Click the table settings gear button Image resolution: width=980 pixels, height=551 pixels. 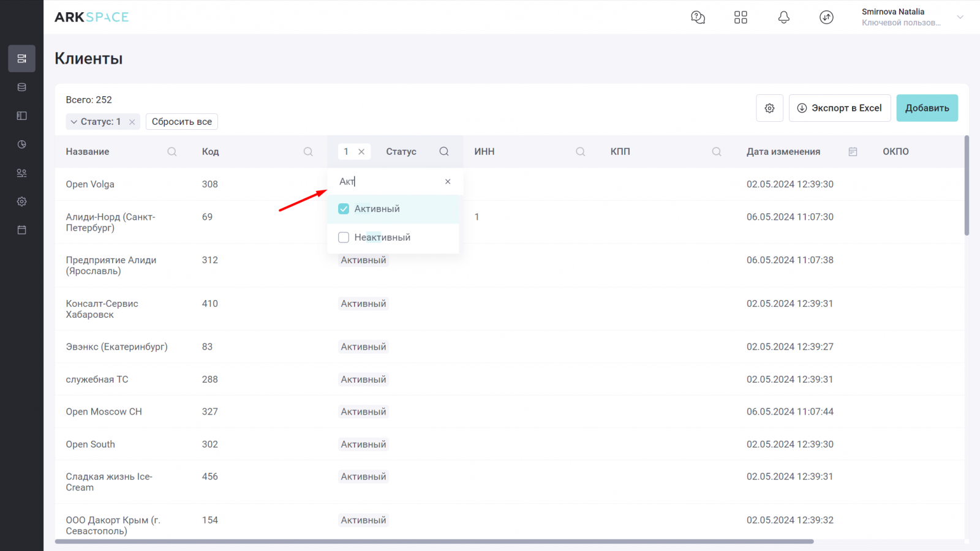pyautogui.click(x=769, y=108)
